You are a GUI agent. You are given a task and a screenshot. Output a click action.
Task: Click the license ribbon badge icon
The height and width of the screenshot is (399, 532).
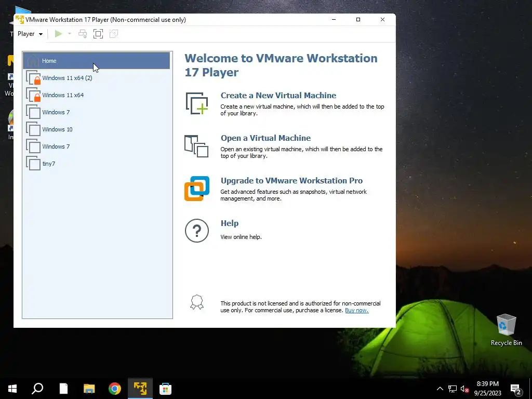pyautogui.click(x=197, y=302)
